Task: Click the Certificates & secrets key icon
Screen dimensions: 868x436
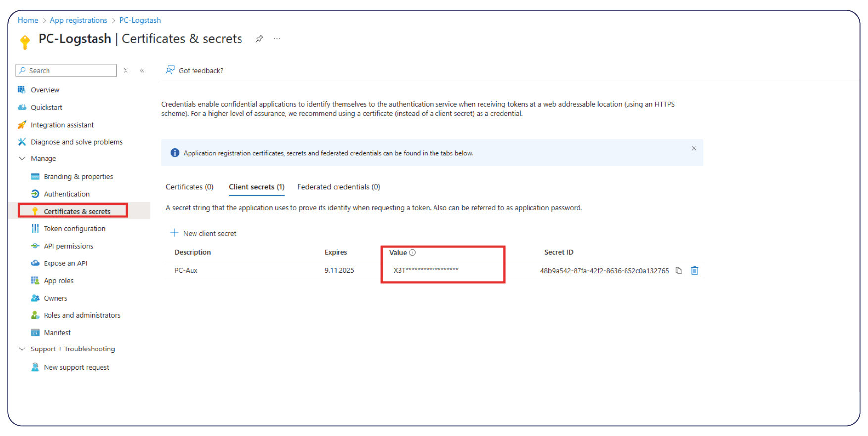Action: pos(35,211)
